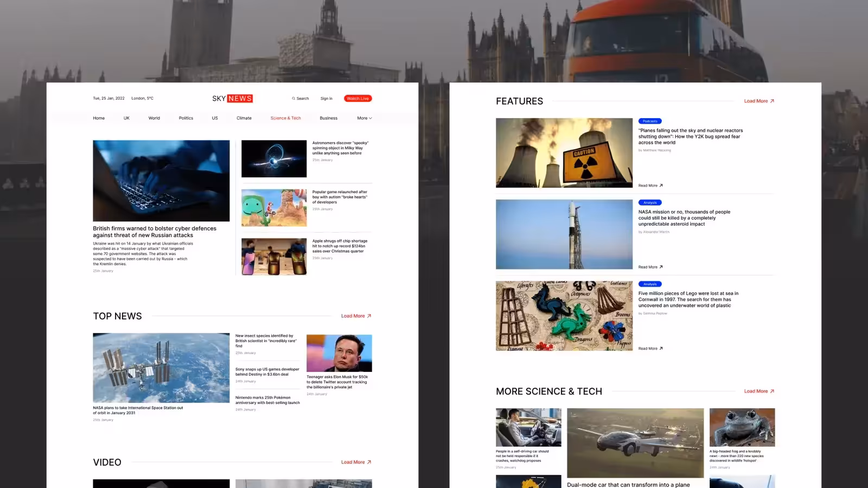Click Load More arrow in Features section
This screenshot has width=868, height=488.
(772, 101)
